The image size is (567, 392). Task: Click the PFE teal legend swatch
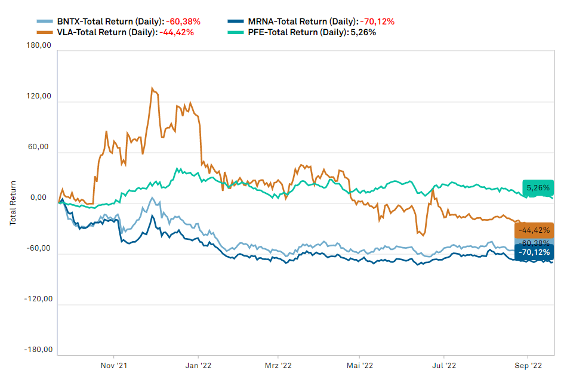pyautogui.click(x=236, y=33)
